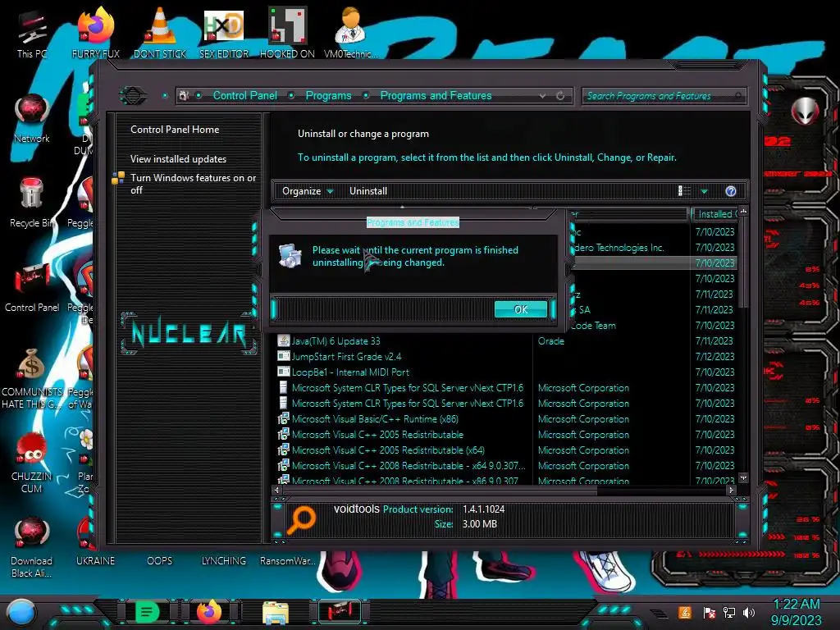Launch Firefox from the taskbar

[x=209, y=612]
